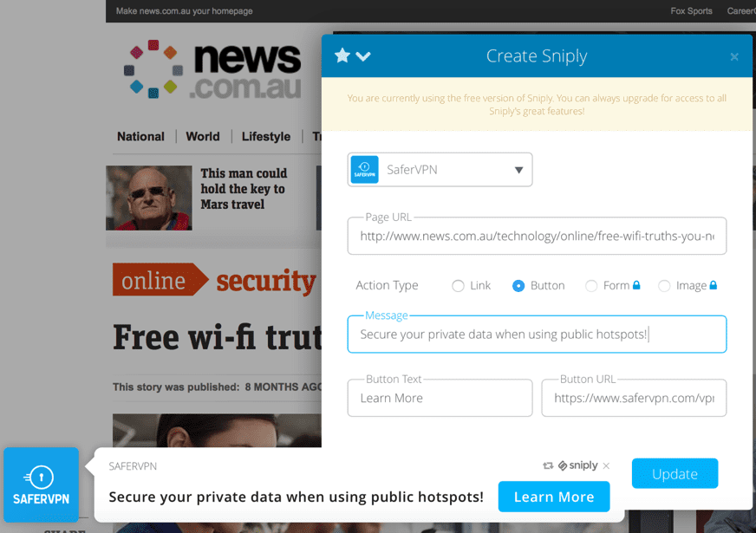
Task: Dismiss the Sniply banner with the x
Action: (x=606, y=465)
